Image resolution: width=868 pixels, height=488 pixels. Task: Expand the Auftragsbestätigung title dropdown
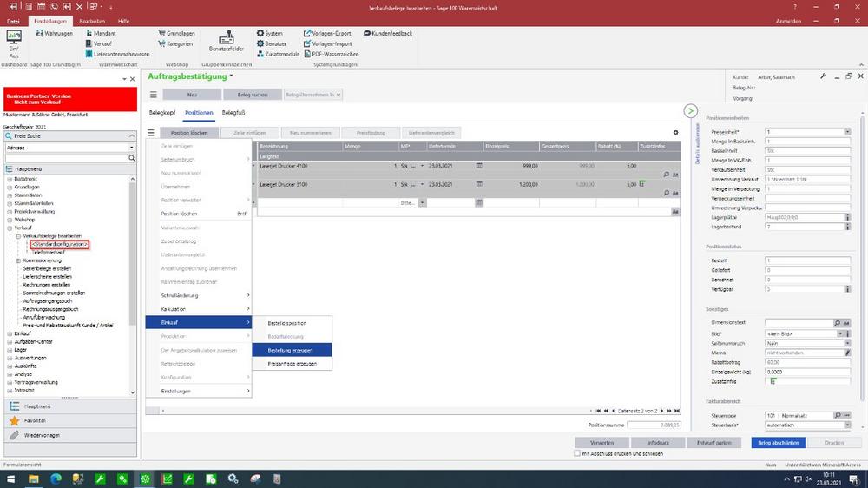232,76
